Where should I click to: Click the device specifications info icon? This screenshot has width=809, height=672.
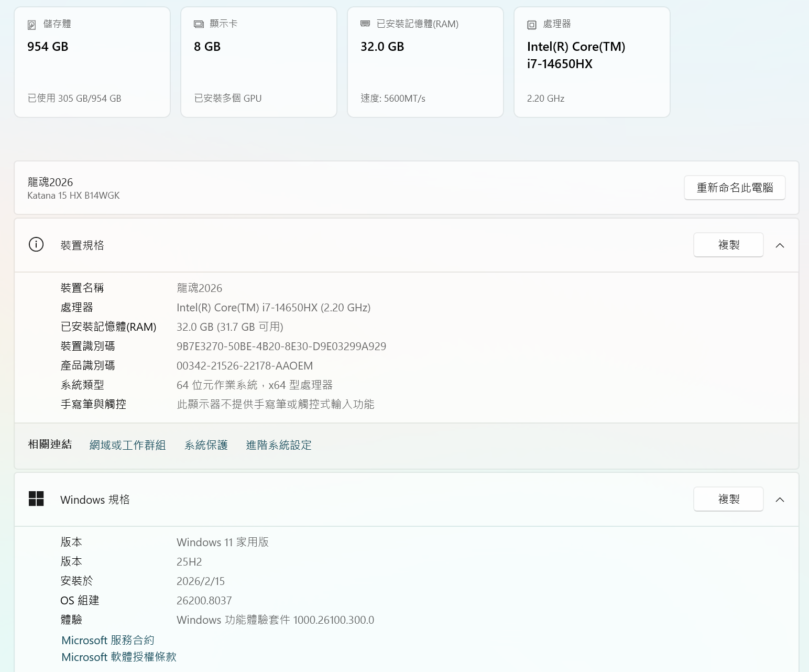(36, 245)
